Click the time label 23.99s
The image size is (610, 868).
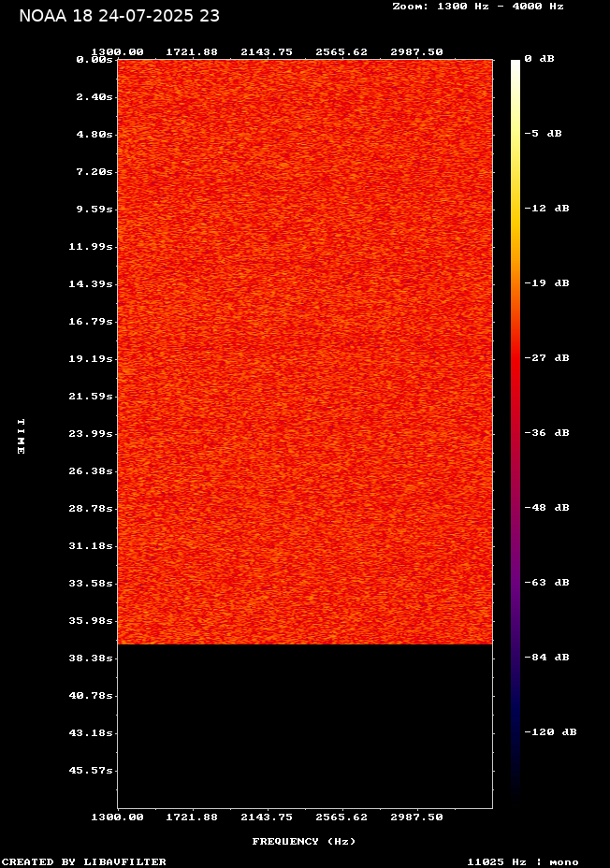pyautogui.click(x=91, y=433)
